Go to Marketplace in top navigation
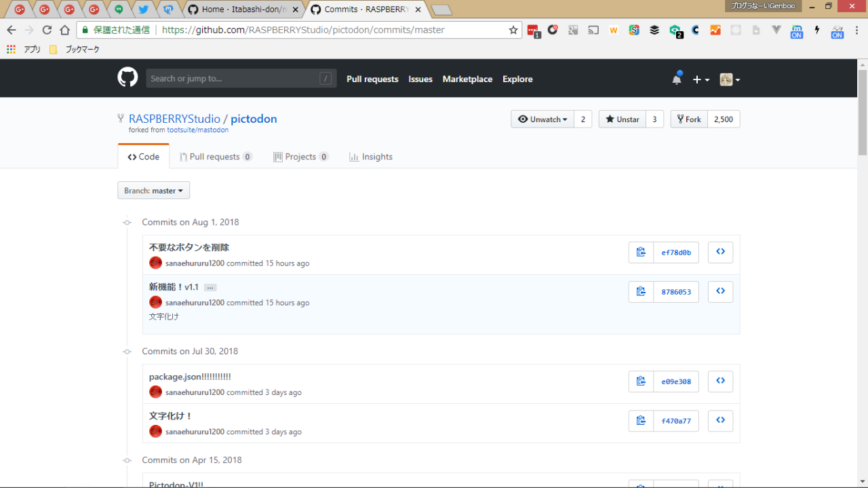Viewport: 868px width, 488px height. [x=467, y=79]
